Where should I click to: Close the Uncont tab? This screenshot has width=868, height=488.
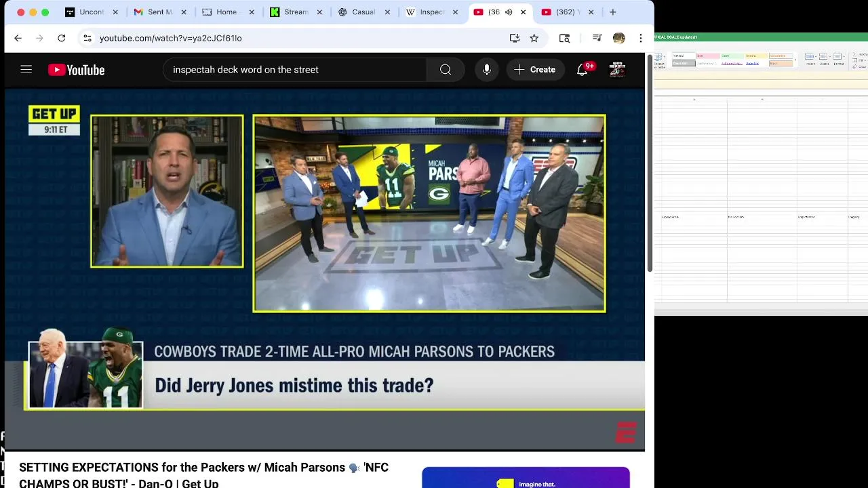click(x=115, y=12)
